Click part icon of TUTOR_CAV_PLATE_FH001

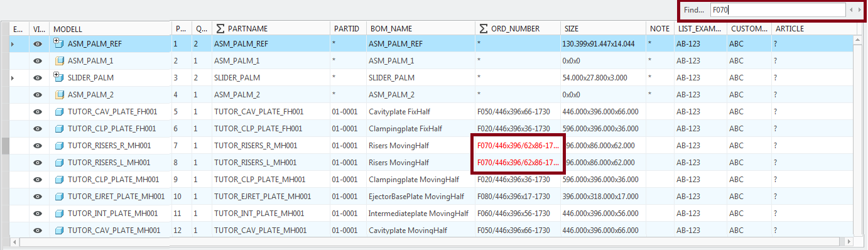click(x=60, y=112)
